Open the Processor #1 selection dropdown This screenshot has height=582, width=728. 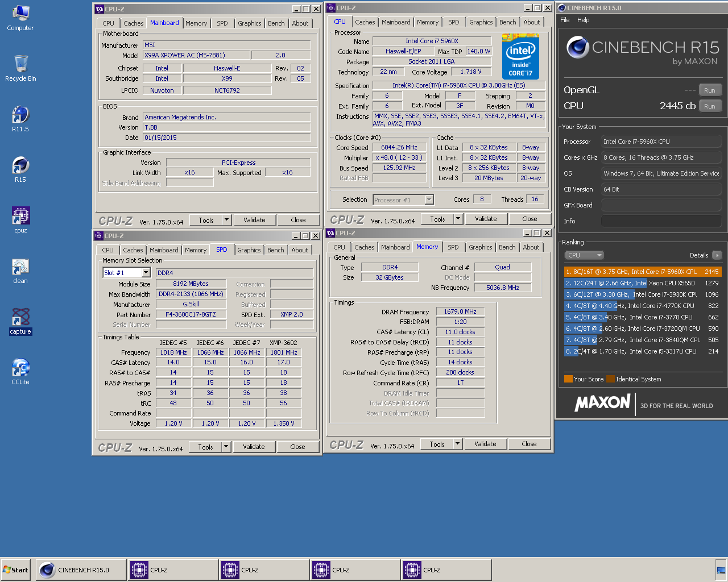(x=429, y=199)
